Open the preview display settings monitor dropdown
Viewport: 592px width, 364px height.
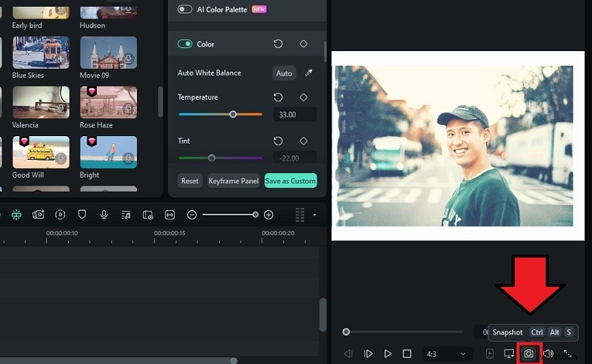pyautogui.click(x=509, y=354)
